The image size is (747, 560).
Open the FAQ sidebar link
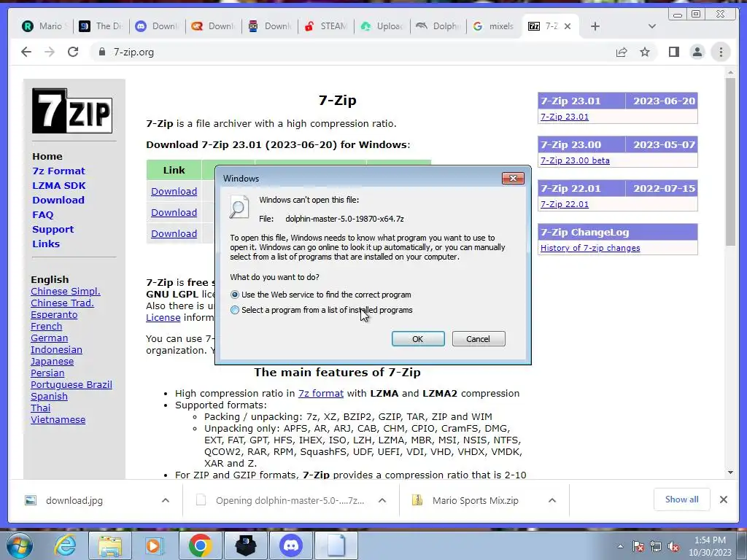click(43, 215)
